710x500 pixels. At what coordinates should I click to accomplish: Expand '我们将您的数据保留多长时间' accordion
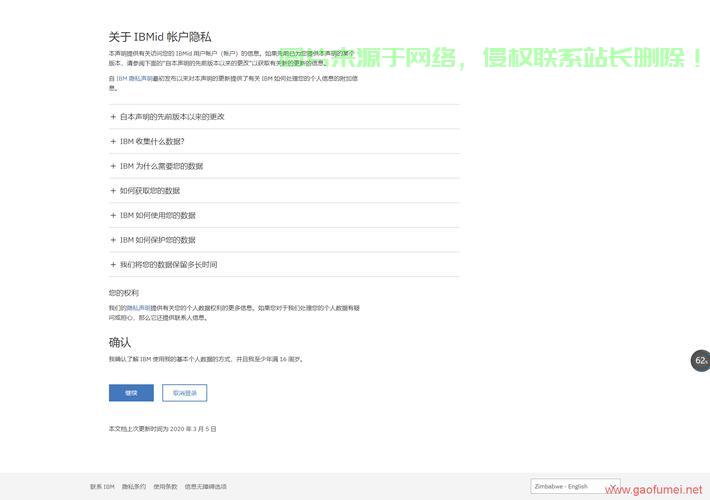click(x=284, y=264)
